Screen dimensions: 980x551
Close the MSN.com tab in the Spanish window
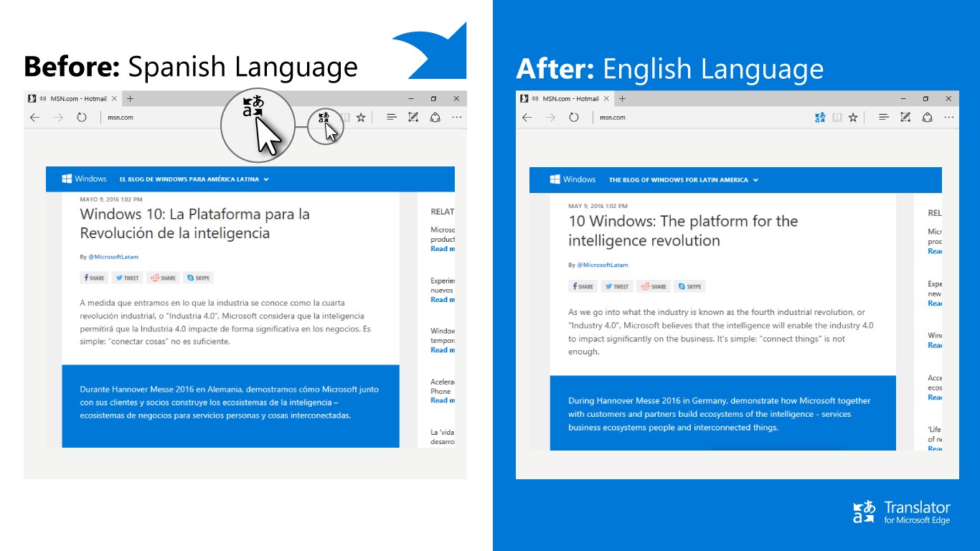point(114,98)
